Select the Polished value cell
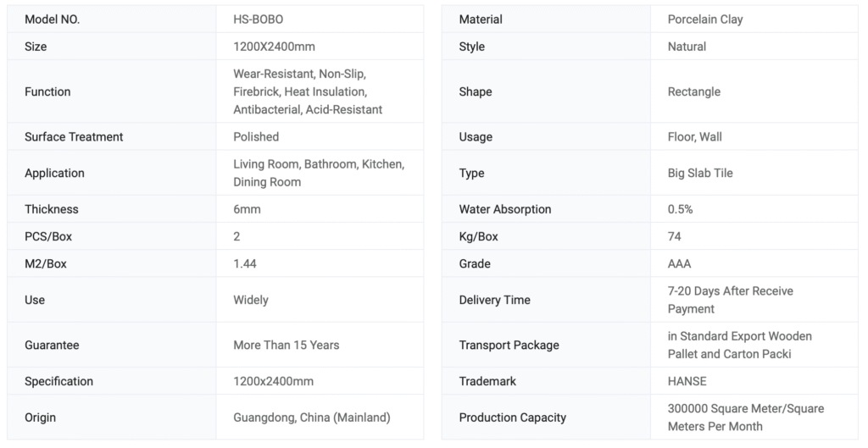Viewport: 868px width, 448px height. pyautogui.click(x=256, y=136)
